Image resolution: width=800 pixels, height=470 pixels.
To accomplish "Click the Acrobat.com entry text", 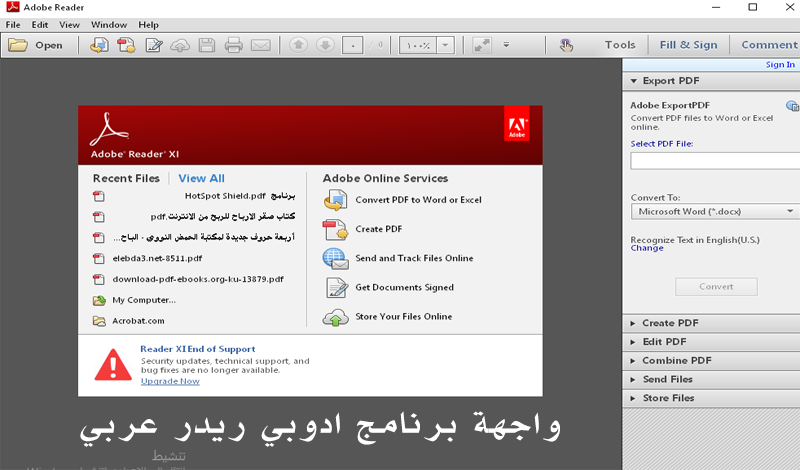I will (138, 321).
